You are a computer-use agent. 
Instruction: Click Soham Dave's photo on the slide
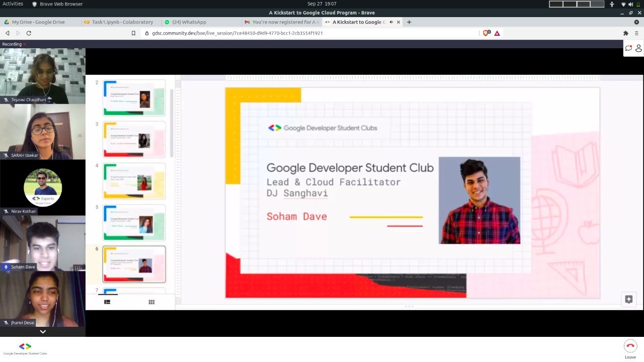click(479, 200)
